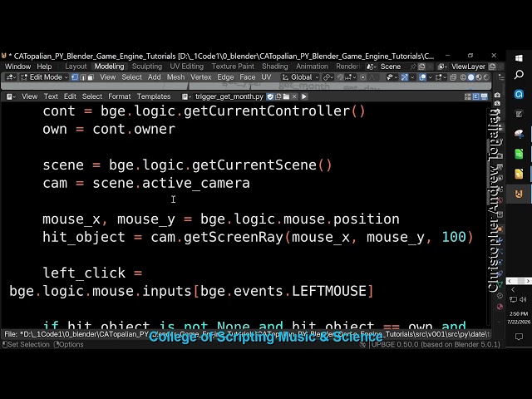Toggle proportional editing
The width and height of the screenshot is (532, 399).
point(362,77)
